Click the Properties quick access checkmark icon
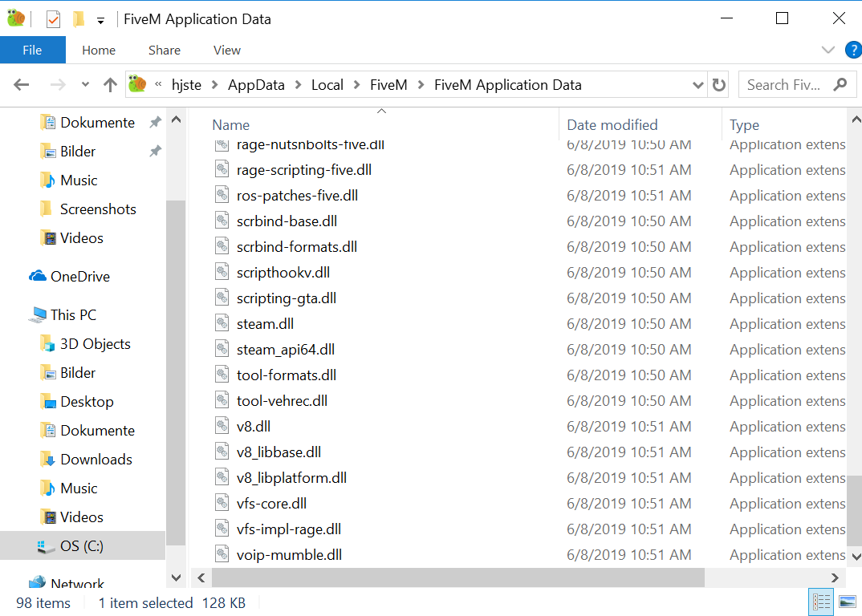862x616 pixels. (x=53, y=20)
